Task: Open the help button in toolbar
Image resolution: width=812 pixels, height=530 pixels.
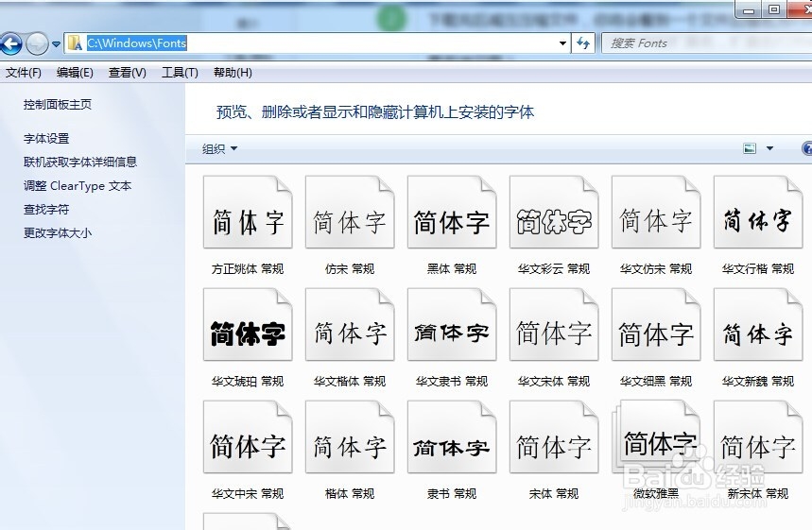Action: (807, 148)
